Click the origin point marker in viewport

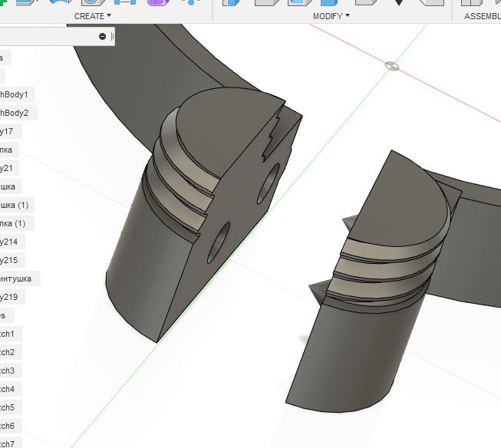pos(392,67)
